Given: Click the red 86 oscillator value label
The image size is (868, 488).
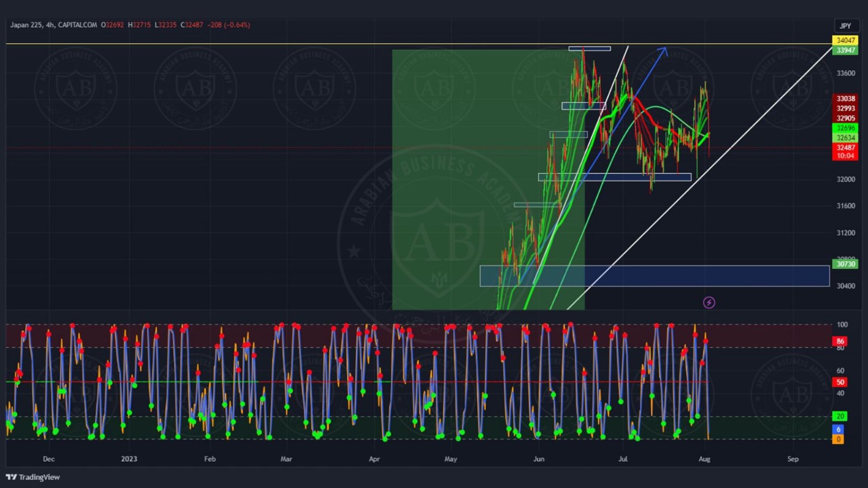Looking at the screenshot, I should pos(840,341).
